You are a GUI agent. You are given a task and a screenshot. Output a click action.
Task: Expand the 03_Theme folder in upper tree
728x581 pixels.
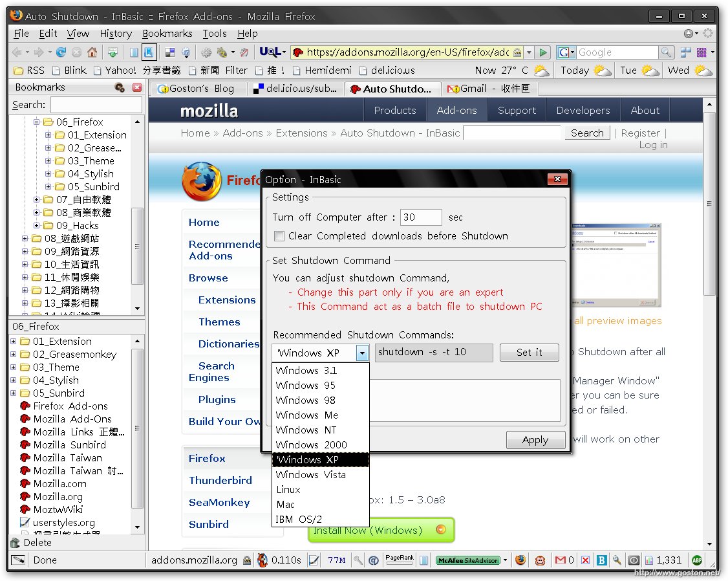(48, 161)
